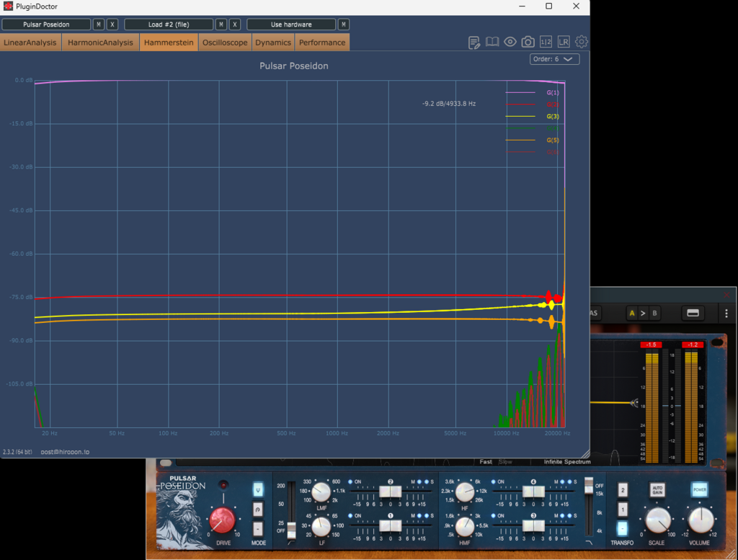
Task: Remove the Pulsar Poseidon plugin slot
Action: [x=112, y=25]
